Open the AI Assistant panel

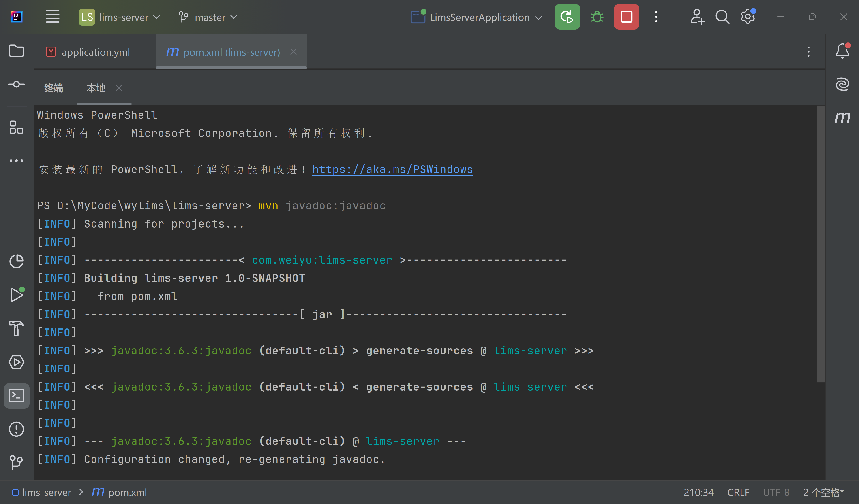[x=843, y=84]
